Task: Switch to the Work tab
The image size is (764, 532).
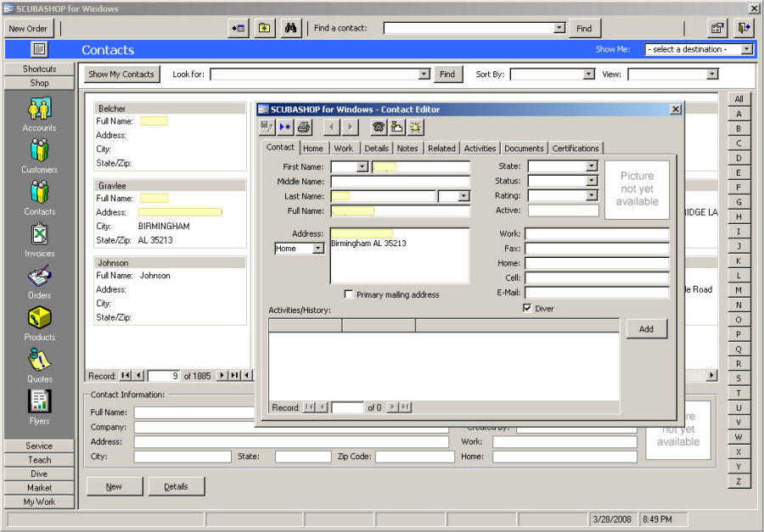Action: (x=344, y=148)
